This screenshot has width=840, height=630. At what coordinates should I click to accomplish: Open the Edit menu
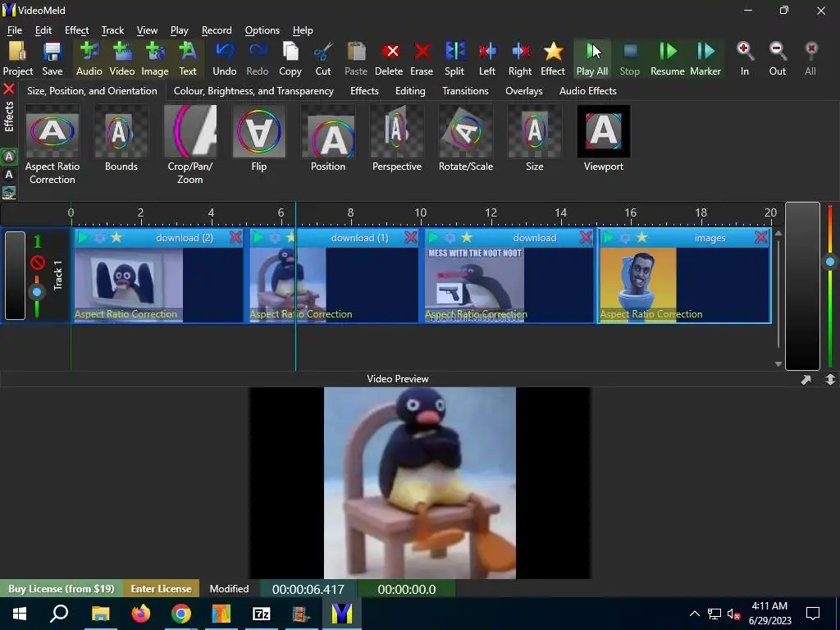[x=43, y=30]
